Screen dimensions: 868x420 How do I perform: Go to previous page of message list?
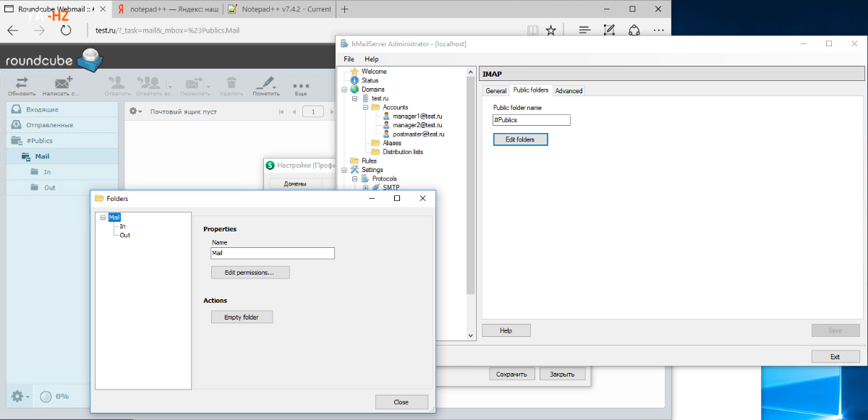tap(294, 112)
